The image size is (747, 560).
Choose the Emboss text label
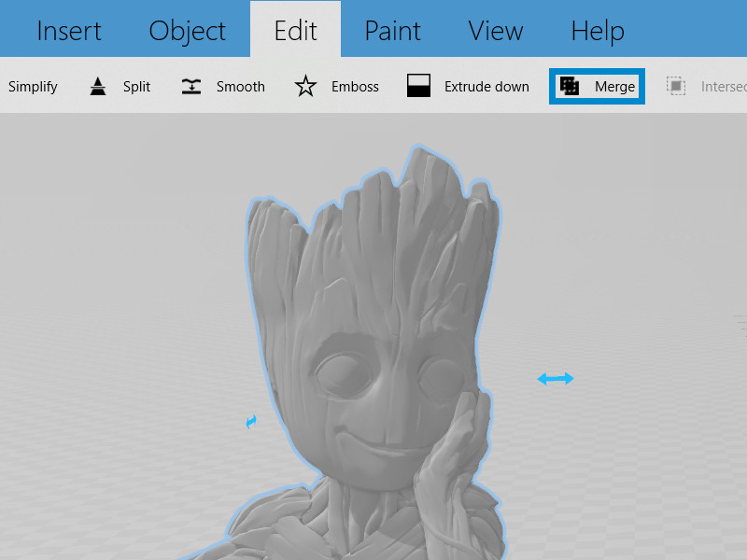[x=355, y=87]
